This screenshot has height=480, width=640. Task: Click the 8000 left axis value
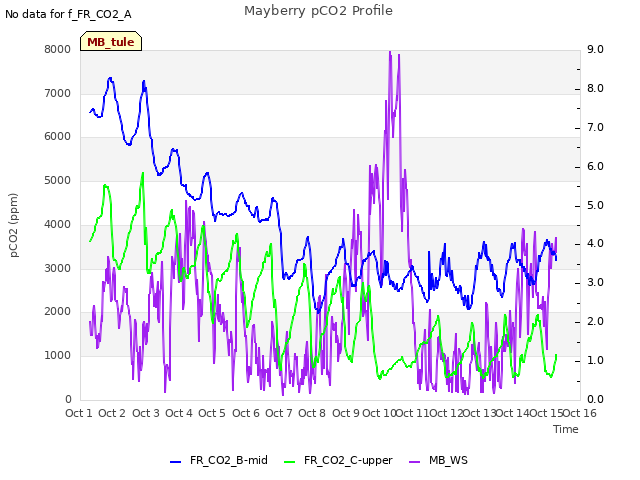coord(58,49)
